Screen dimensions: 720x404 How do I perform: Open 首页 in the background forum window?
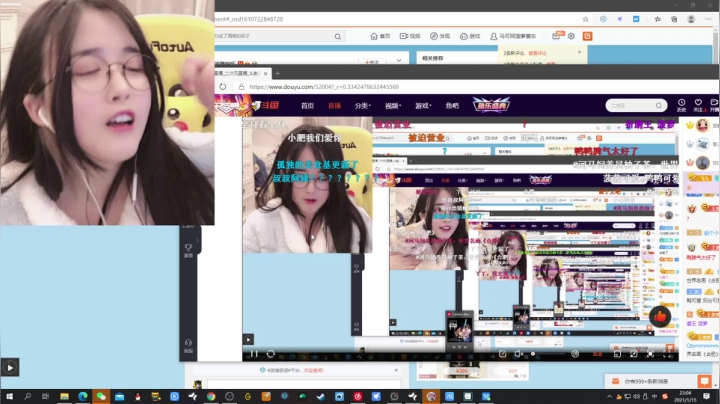pyautogui.click(x=380, y=36)
